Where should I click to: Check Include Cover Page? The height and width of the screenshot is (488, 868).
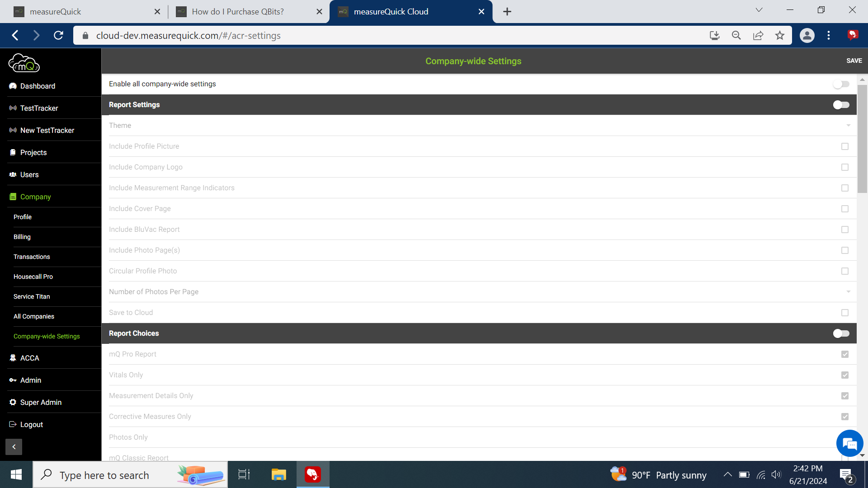845,209
